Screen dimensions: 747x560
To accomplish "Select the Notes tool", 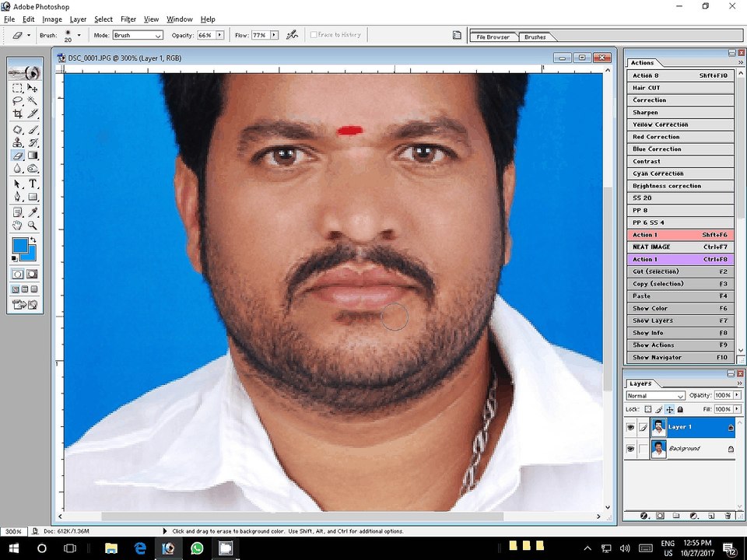I will pyautogui.click(x=18, y=212).
